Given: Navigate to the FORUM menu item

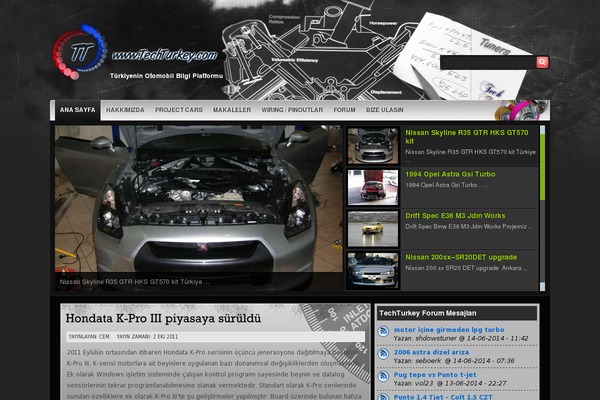Looking at the screenshot, I should (x=344, y=110).
